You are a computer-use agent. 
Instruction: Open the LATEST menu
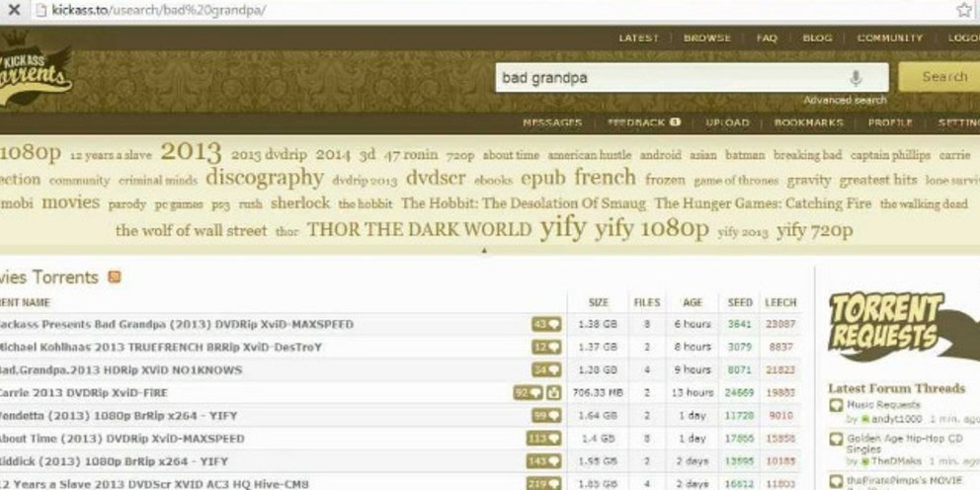click(x=638, y=39)
